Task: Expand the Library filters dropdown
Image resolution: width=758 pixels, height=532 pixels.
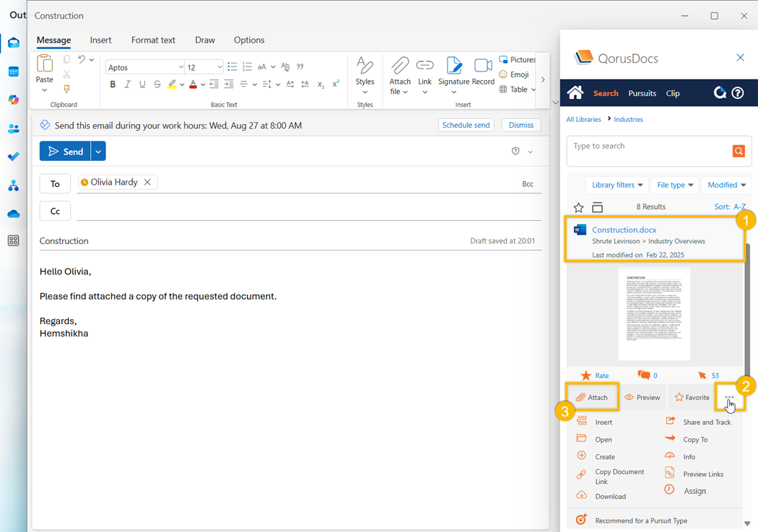Action: tap(617, 185)
